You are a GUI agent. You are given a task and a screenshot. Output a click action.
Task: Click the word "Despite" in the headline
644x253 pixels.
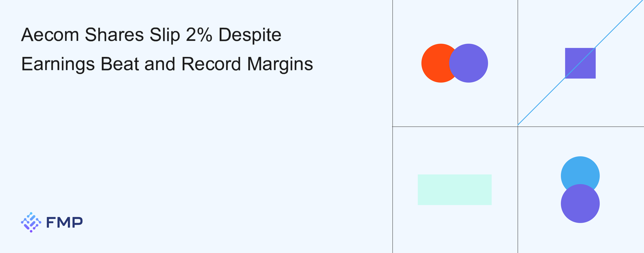pyautogui.click(x=250, y=35)
